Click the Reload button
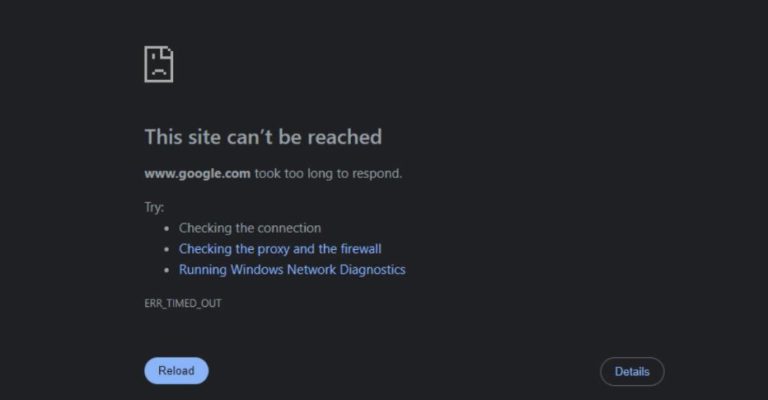Image resolution: width=768 pixels, height=400 pixels. [176, 371]
